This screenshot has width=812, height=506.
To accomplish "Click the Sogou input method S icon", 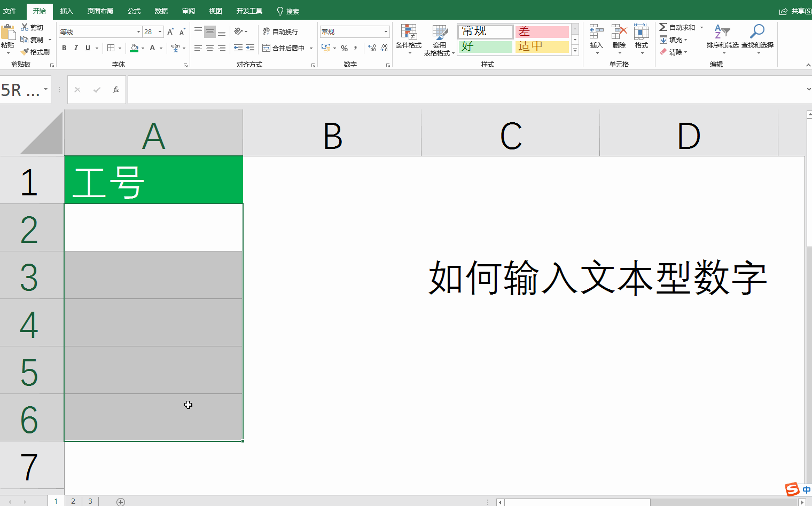I will (792, 489).
